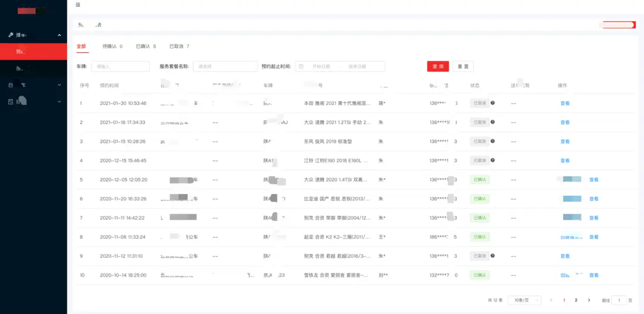The height and width of the screenshot is (314, 644).
Task: Click phone number starting 132****
Action: [443, 275]
